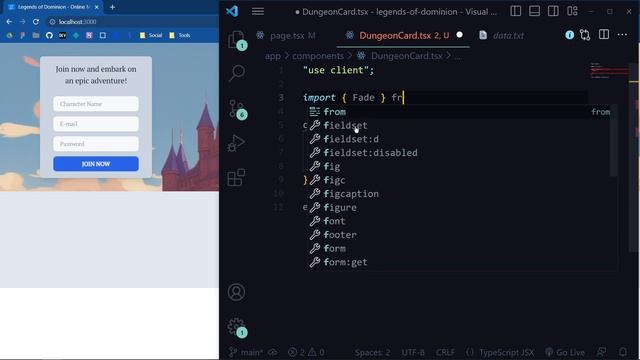640x360 pixels.
Task: Open the main* branch picker
Action: (246, 352)
